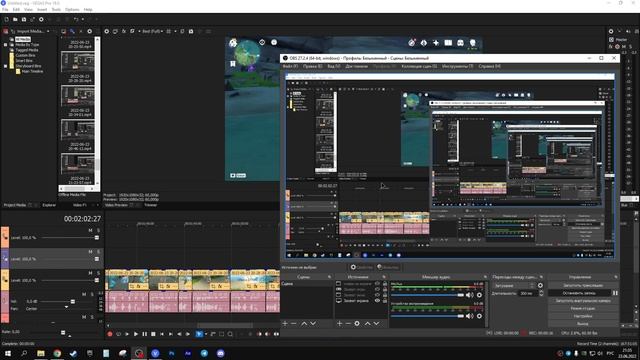Viewport: 640px width, 360px height.
Task: Toggle Loop Playback in transport bar
Action: 118,334
